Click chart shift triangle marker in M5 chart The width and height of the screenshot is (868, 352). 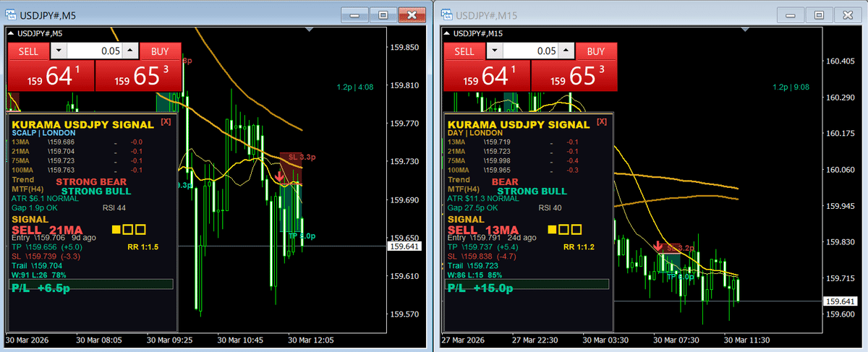click(310, 30)
